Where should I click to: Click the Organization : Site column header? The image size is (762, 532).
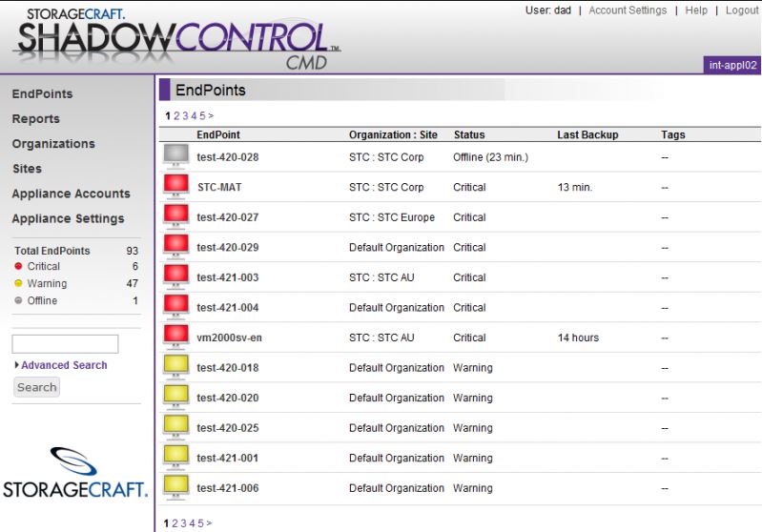pos(393,134)
